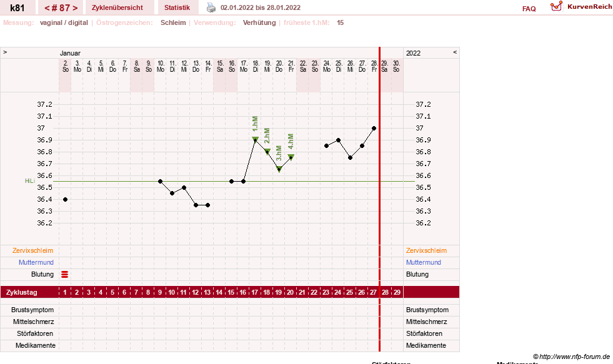
Task: Go to previous cycle with the < arrow
Action: click(47, 8)
